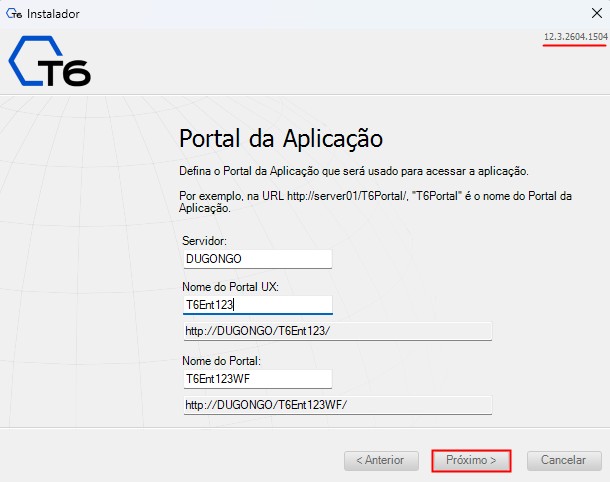
Task: Click the Nome do Portal UX: label
Action: point(230,287)
